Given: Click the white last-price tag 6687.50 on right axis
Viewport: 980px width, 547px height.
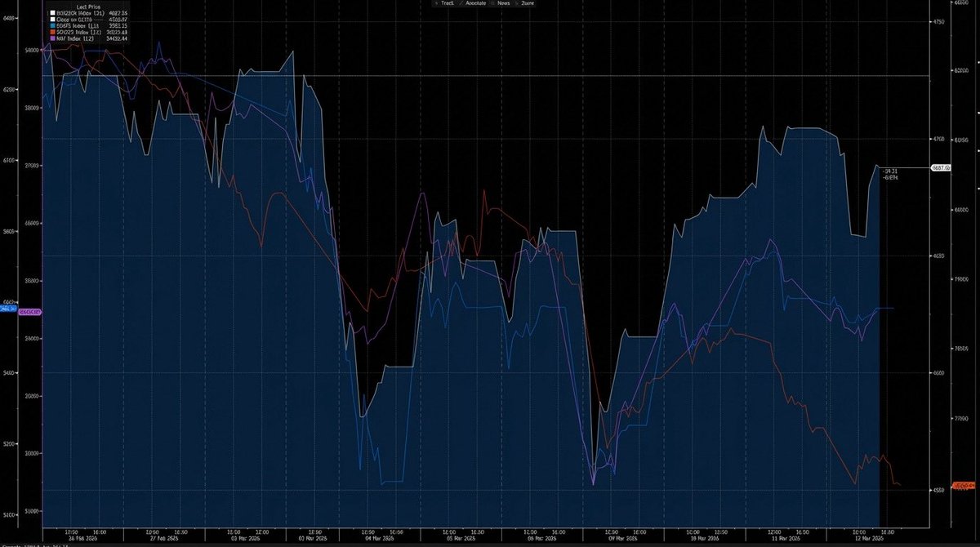Looking at the screenshot, I should tap(941, 167).
